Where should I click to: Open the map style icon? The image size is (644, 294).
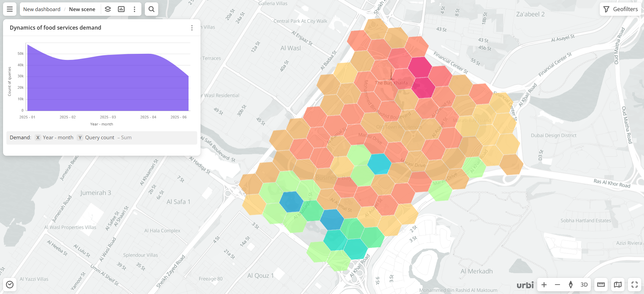(618, 285)
